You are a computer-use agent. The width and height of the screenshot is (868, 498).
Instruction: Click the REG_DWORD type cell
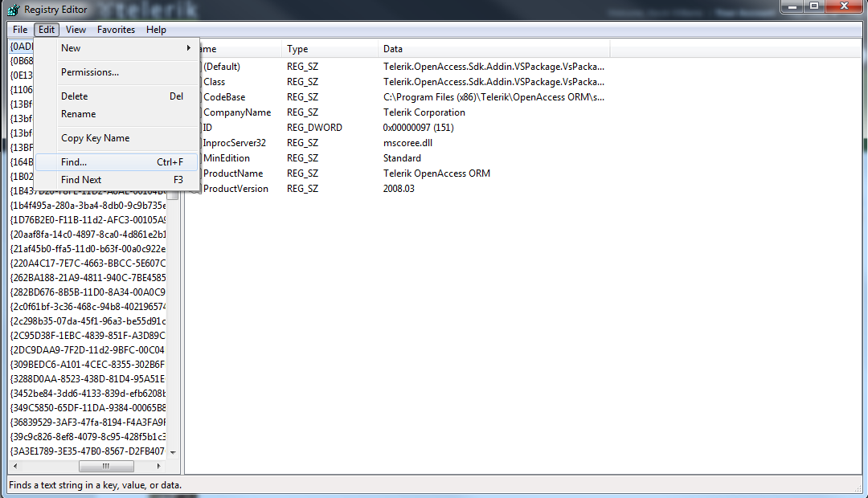[x=314, y=127]
